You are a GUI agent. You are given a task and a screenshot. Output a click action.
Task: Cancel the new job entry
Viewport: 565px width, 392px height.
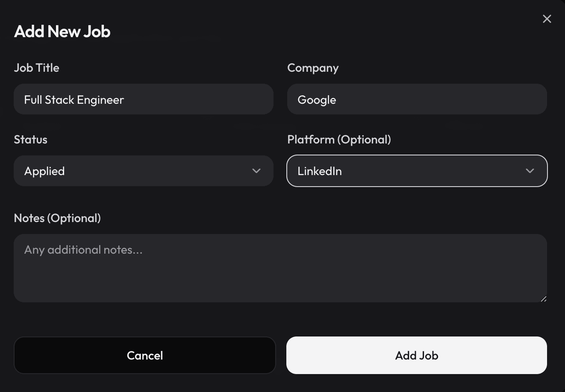point(145,355)
